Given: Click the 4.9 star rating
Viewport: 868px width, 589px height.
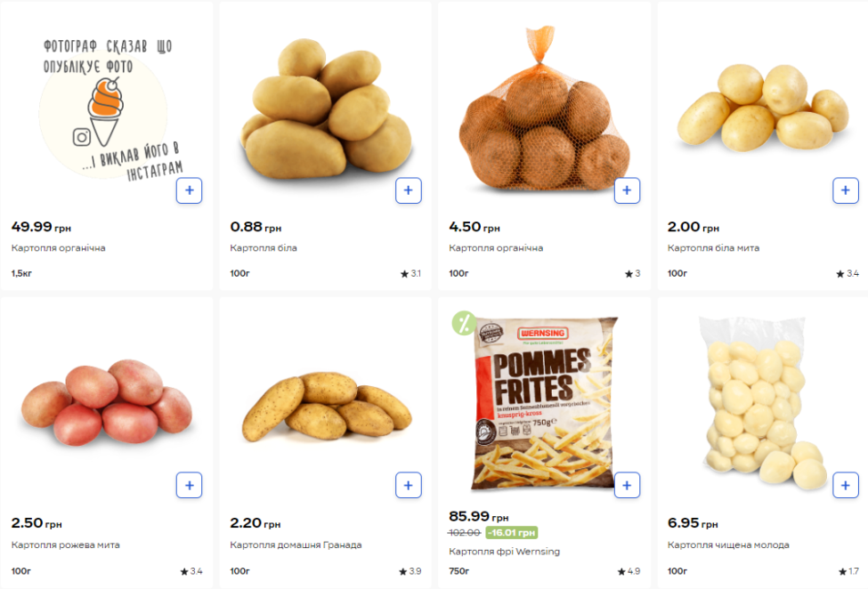Looking at the screenshot, I should click(629, 570).
